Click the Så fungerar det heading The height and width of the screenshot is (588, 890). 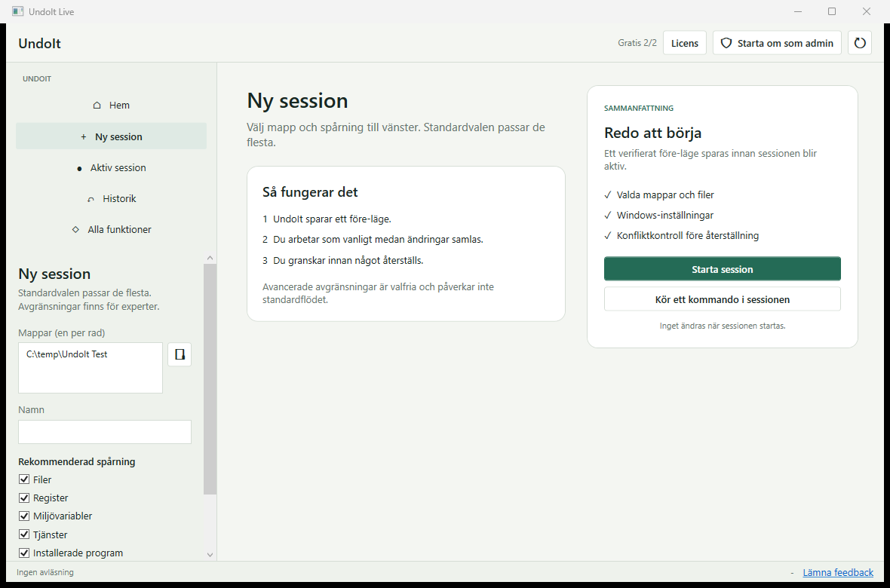coord(310,191)
